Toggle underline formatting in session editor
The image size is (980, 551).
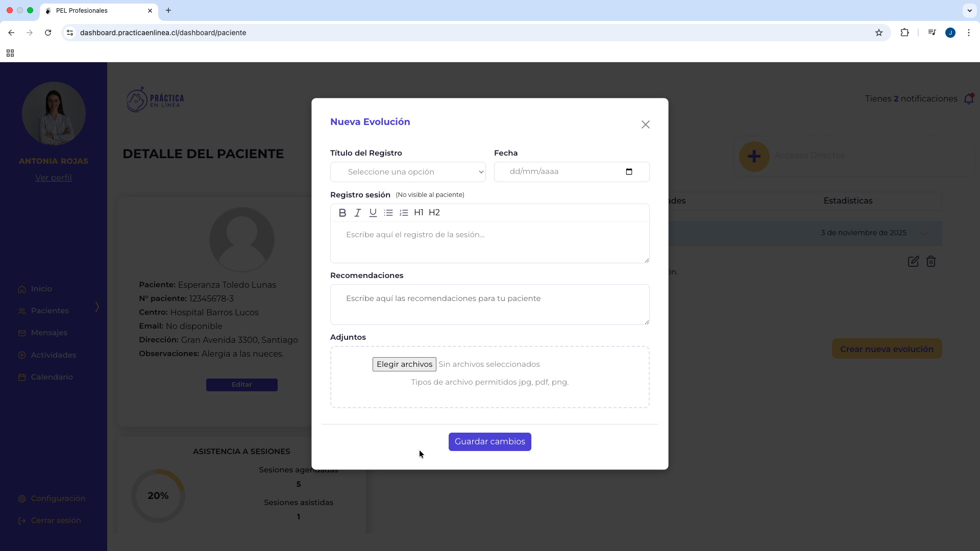click(x=373, y=213)
